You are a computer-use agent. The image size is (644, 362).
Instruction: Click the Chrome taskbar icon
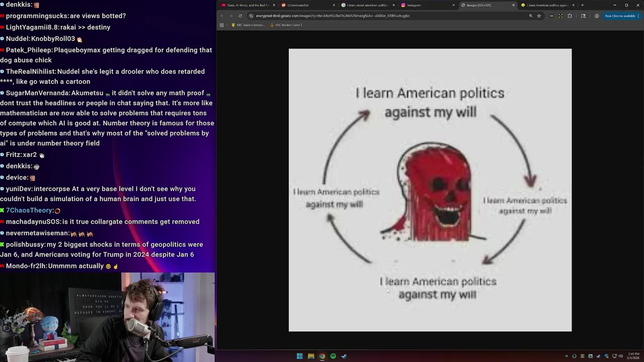pos(322,356)
